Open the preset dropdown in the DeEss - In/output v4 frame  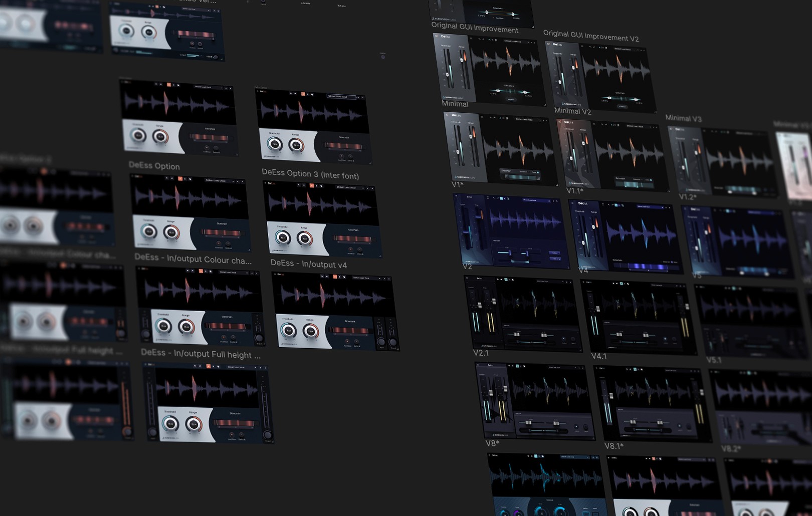point(367,278)
